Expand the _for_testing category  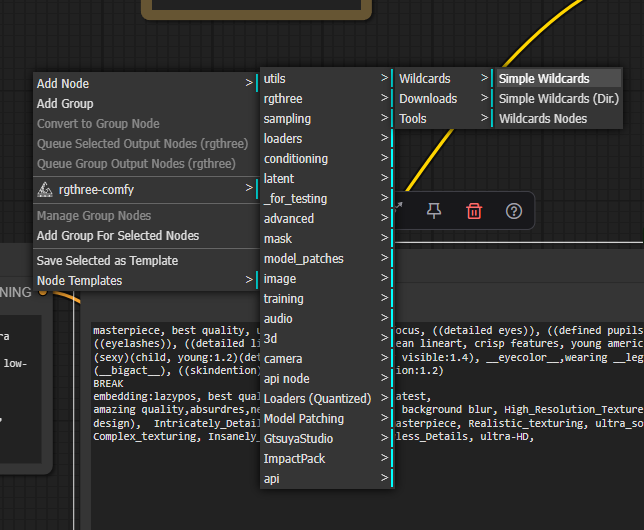pyautogui.click(x=327, y=198)
